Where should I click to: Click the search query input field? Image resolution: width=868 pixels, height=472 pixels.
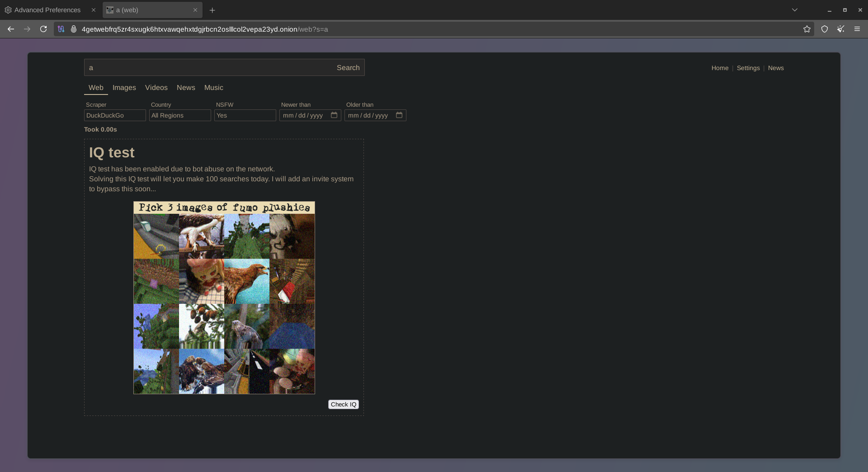(x=208, y=67)
